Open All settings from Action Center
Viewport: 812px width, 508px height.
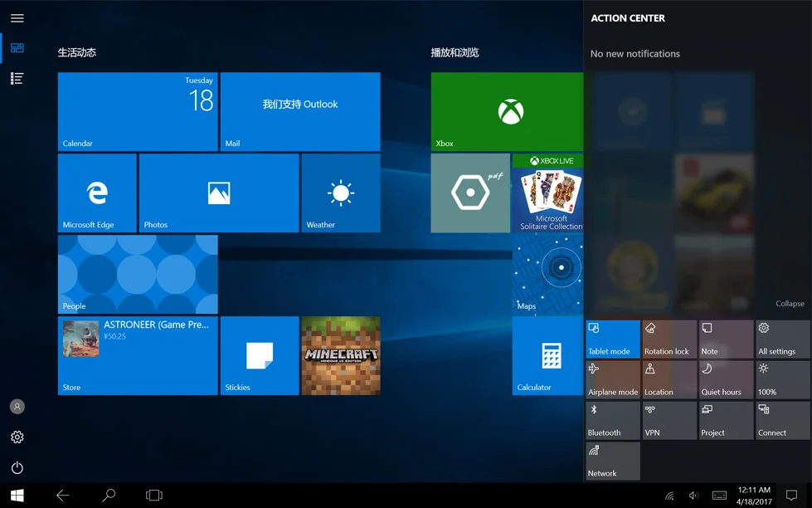[782, 339]
